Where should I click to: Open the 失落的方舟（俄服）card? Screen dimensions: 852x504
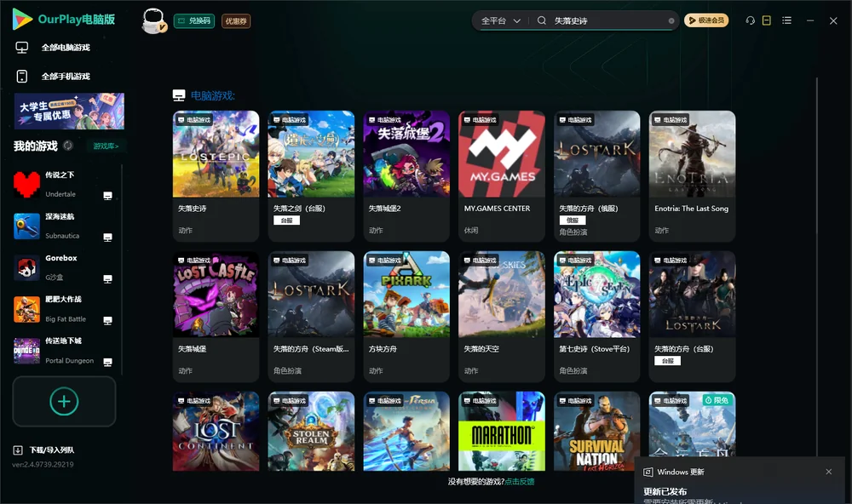(x=597, y=176)
